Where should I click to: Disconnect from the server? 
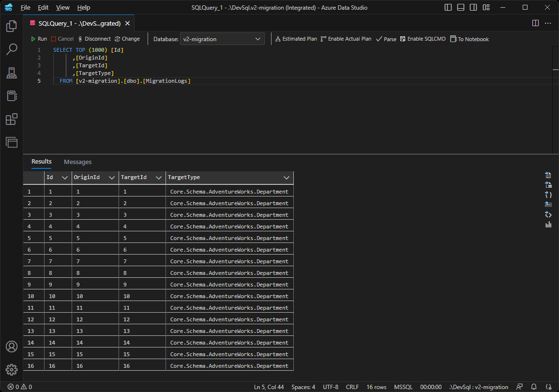click(94, 39)
